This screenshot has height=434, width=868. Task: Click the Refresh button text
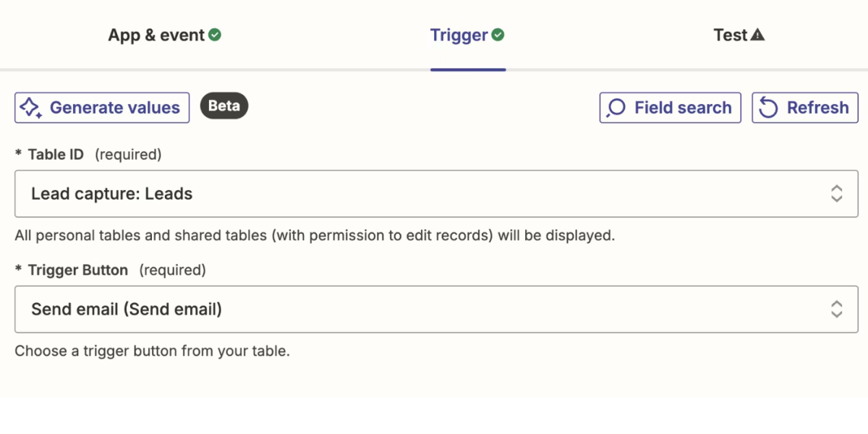tap(818, 108)
